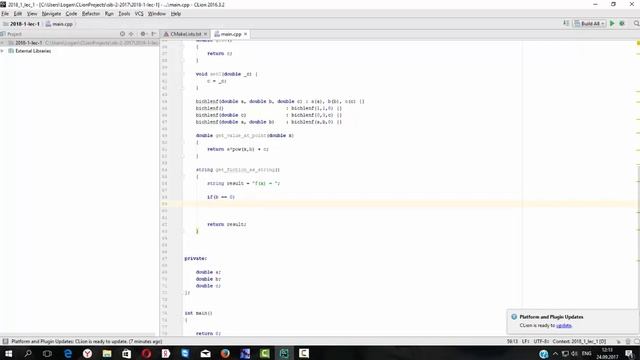Viewport: 640px width, 360px height.
Task: Click the 'private:' keyword in the editor
Action: [196, 258]
